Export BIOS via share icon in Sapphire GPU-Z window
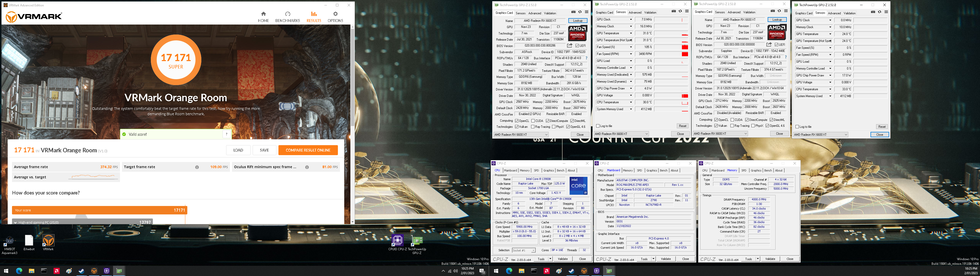The height and width of the screenshot is (276, 980). click(x=769, y=45)
